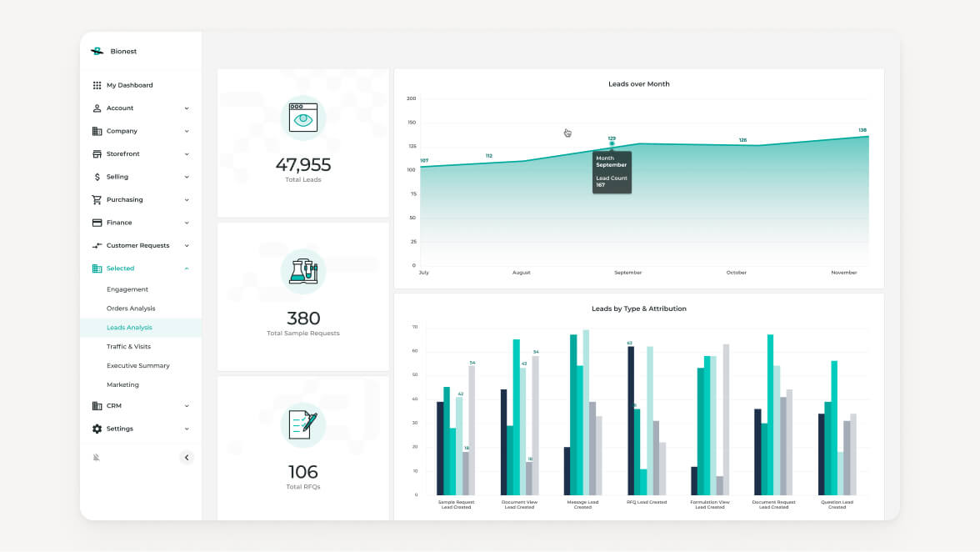Click the Bionest logo icon

(x=97, y=52)
